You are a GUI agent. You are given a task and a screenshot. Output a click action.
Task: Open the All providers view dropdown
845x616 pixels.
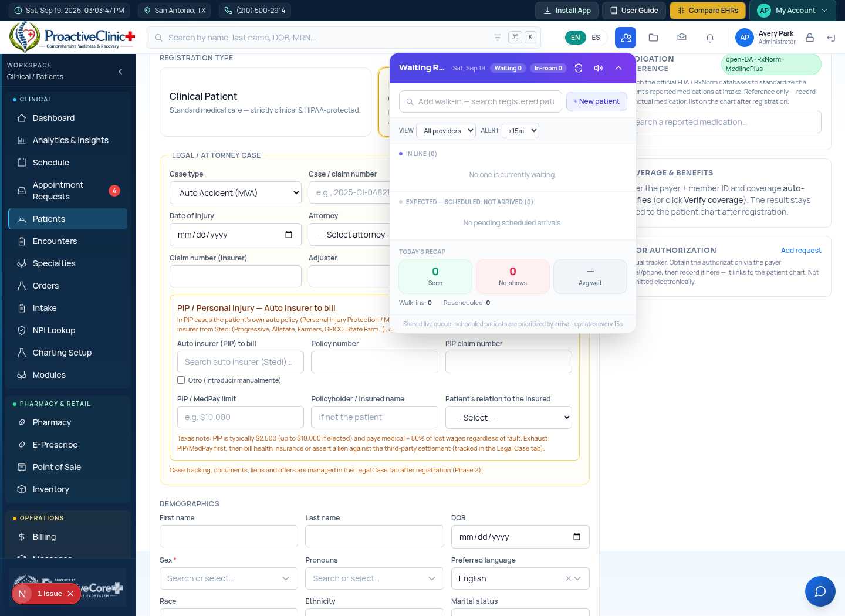click(446, 131)
